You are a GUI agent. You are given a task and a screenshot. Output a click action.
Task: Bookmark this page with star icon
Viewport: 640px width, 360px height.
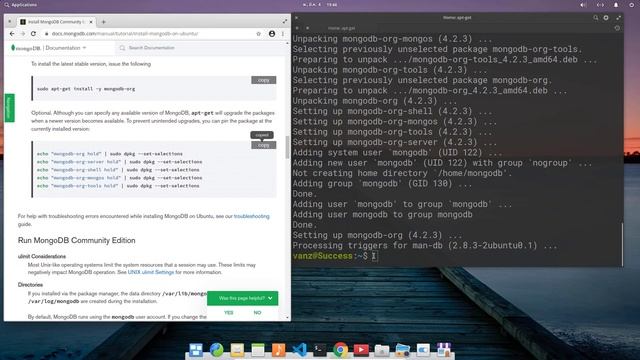(258, 34)
